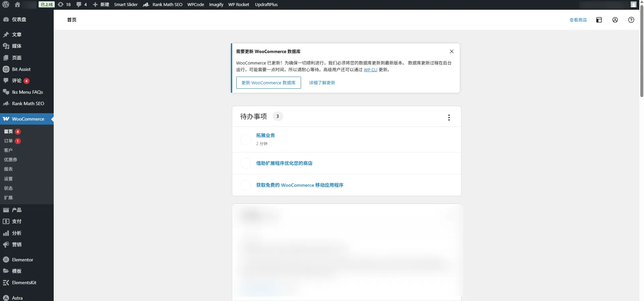Image resolution: width=644 pixels, height=301 pixels.
Task: Open the activity account icon in header
Action: (615, 20)
